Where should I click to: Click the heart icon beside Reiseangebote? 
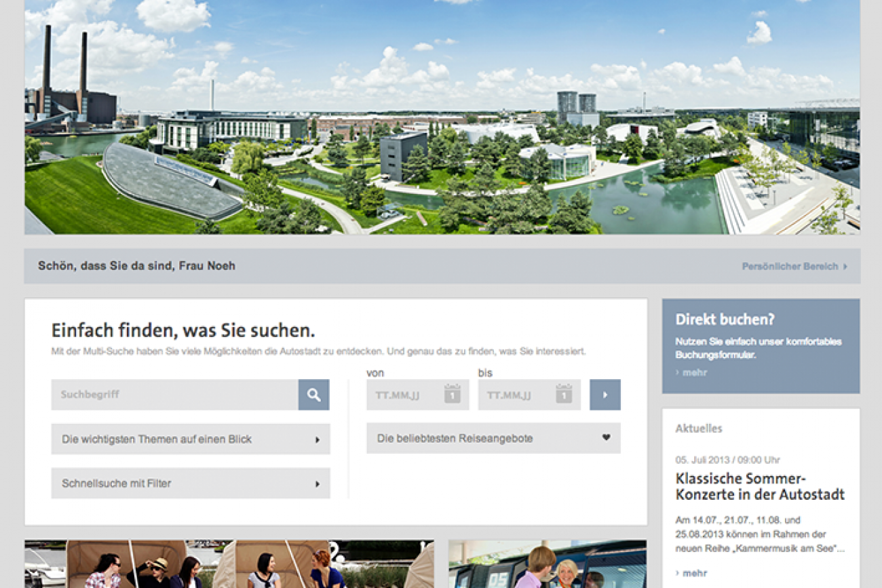606,438
